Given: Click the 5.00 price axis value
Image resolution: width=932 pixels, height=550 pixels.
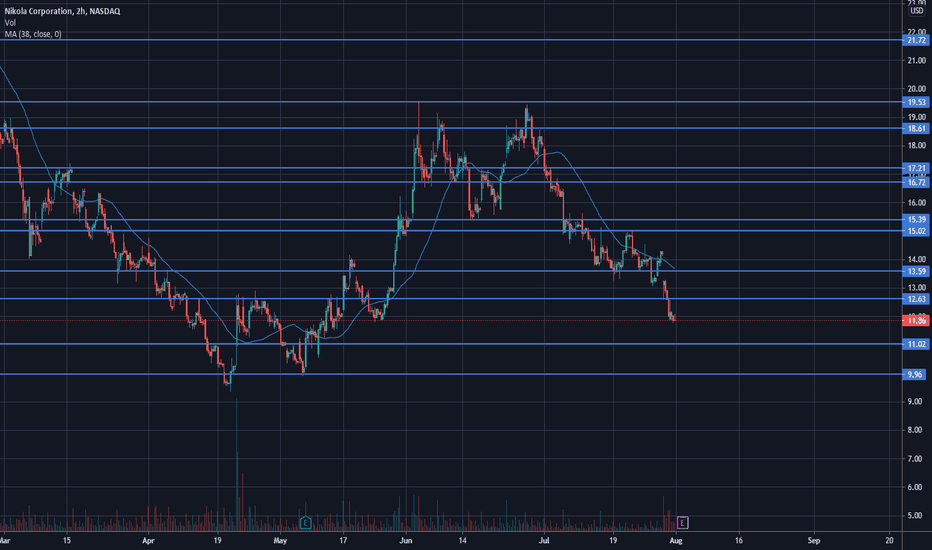Looking at the screenshot, I should [916, 516].
